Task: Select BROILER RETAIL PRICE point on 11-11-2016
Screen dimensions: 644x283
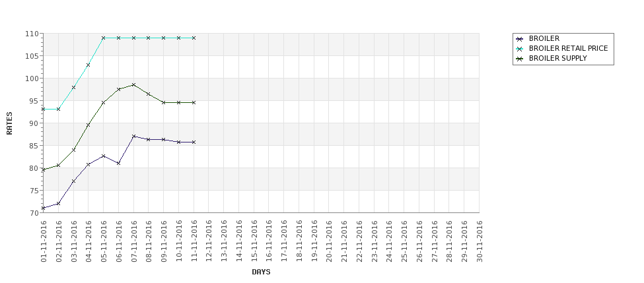Action: tap(194, 38)
